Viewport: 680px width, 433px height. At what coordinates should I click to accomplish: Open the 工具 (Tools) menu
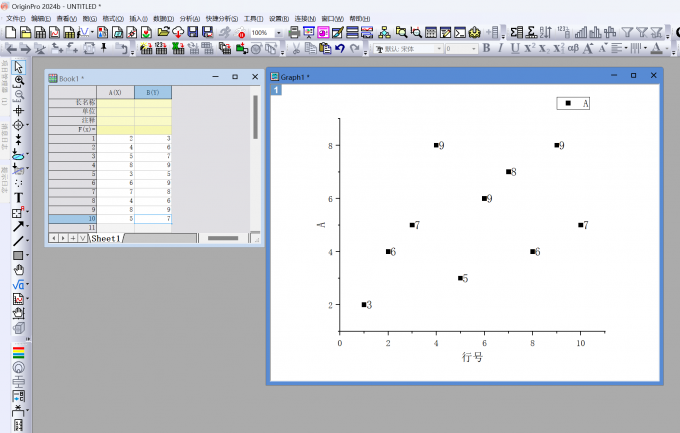(253, 19)
